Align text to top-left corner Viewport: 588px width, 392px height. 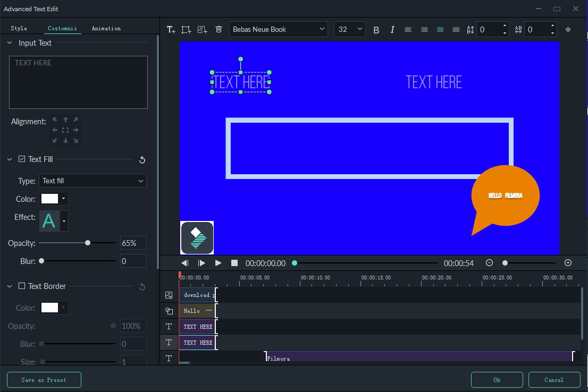[55, 120]
